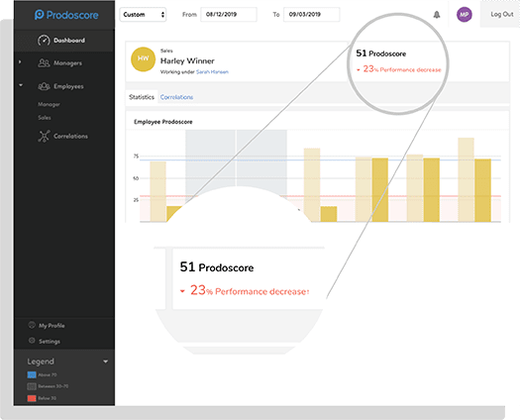
Task: Collapse the Employees menu arrow
Action: click(21, 85)
